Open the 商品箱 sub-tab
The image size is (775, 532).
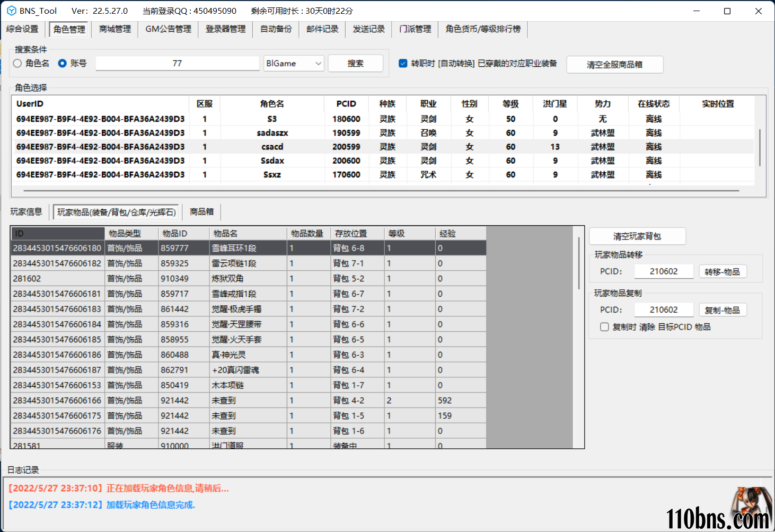coord(202,212)
